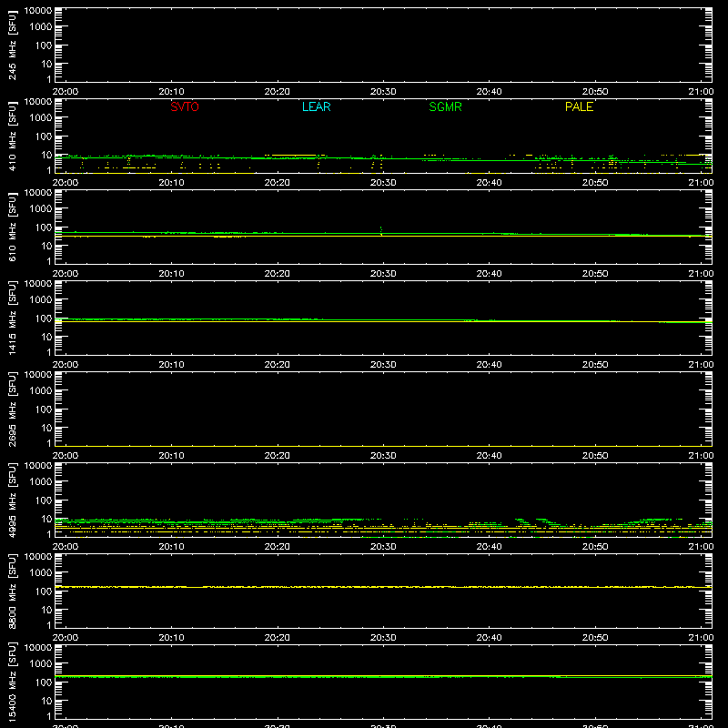Viewport: 728px width, 728px height.
Task: Select 21:00 time label beneath 410 MHz panel
Action: click(701, 183)
